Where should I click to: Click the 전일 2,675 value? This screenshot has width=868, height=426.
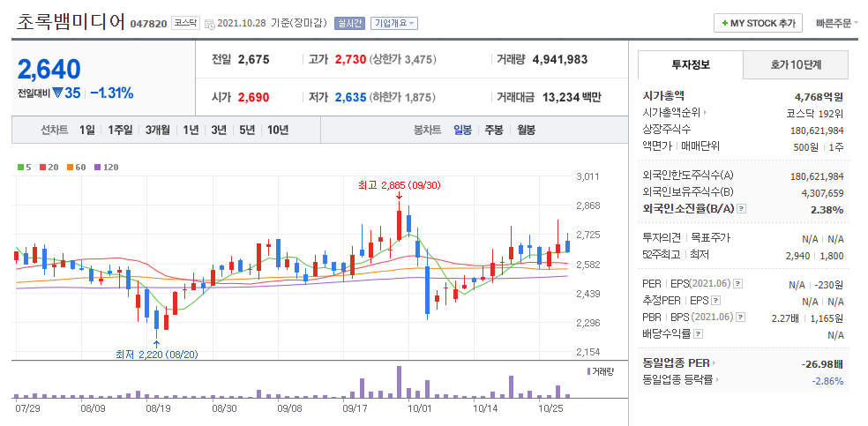point(253,59)
